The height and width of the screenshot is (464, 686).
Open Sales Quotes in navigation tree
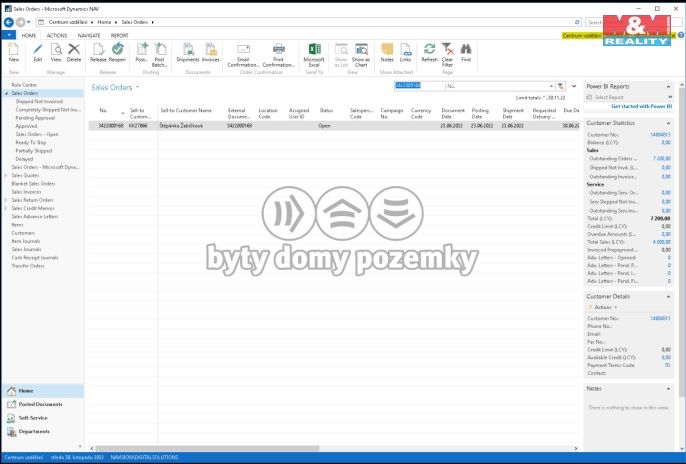[25, 175]
